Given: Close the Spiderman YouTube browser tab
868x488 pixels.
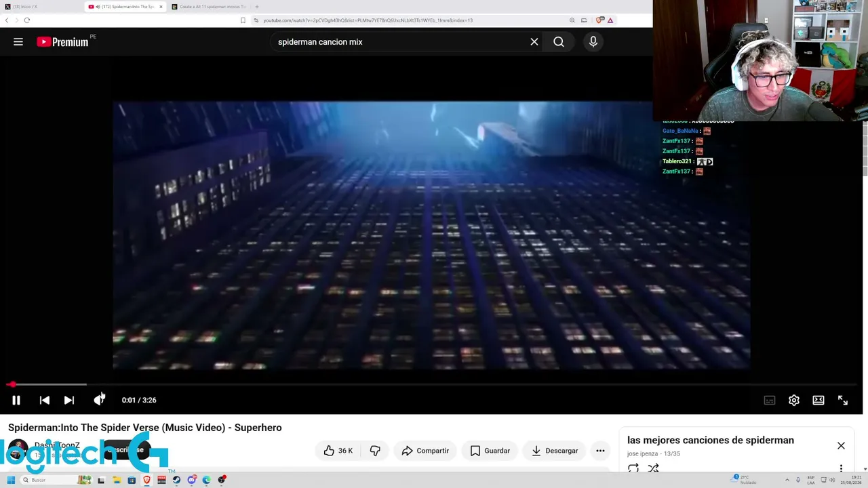Looking at the screenshot, I should pyautogui.click(x=161, y=7).
